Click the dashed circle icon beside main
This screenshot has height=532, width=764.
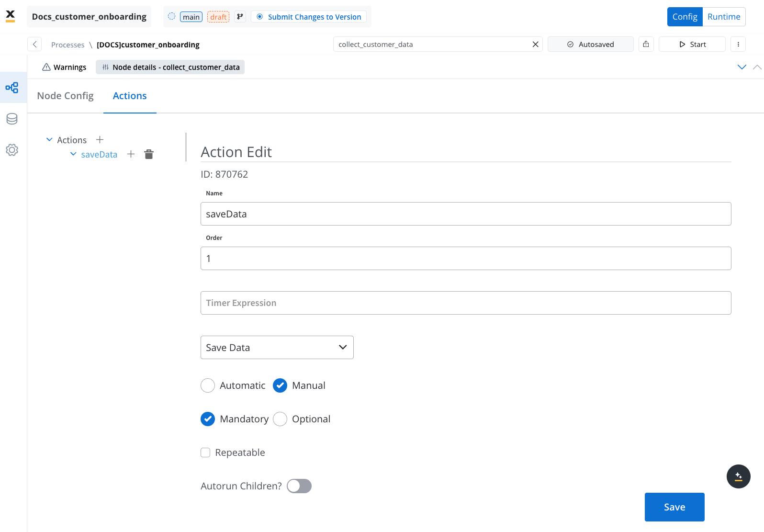click(x=171, y=16)
